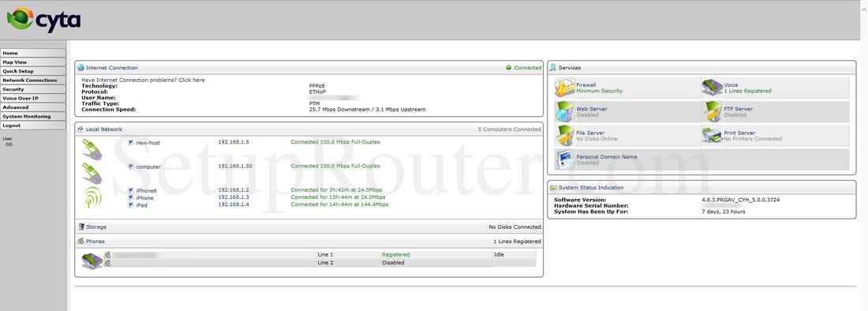
Task: Open the iPhone6 device link
Action: pos(146,190)
